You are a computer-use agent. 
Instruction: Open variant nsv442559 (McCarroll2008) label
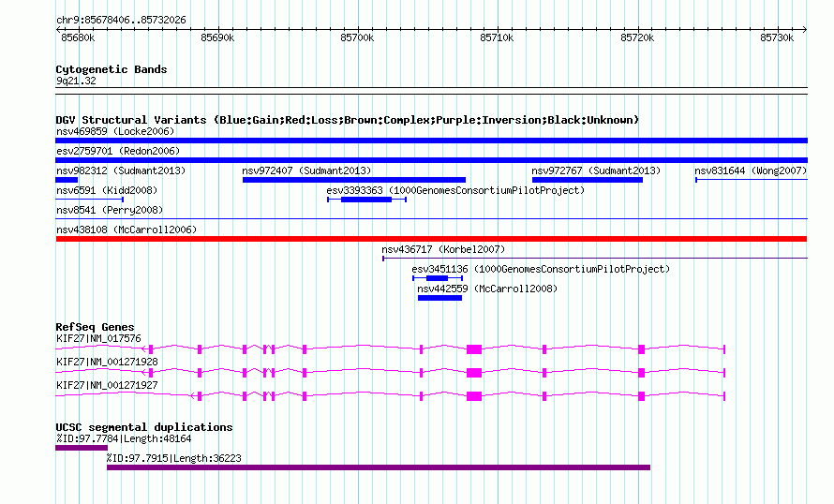pyautogui.click(x=487, y=289)
